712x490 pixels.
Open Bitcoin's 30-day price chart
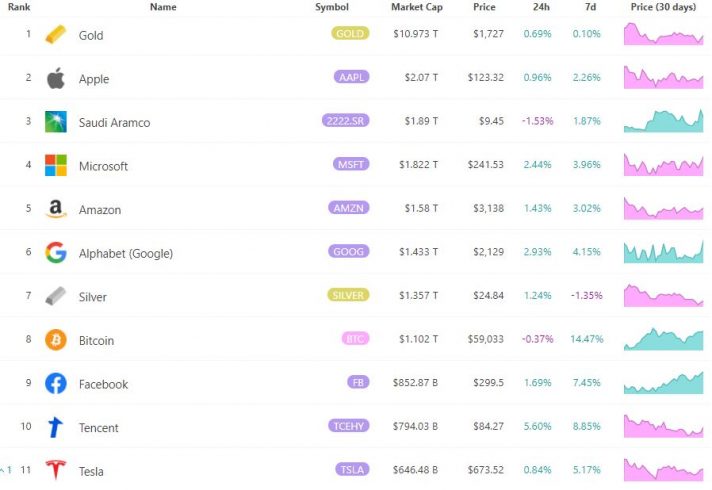[663, 339]
